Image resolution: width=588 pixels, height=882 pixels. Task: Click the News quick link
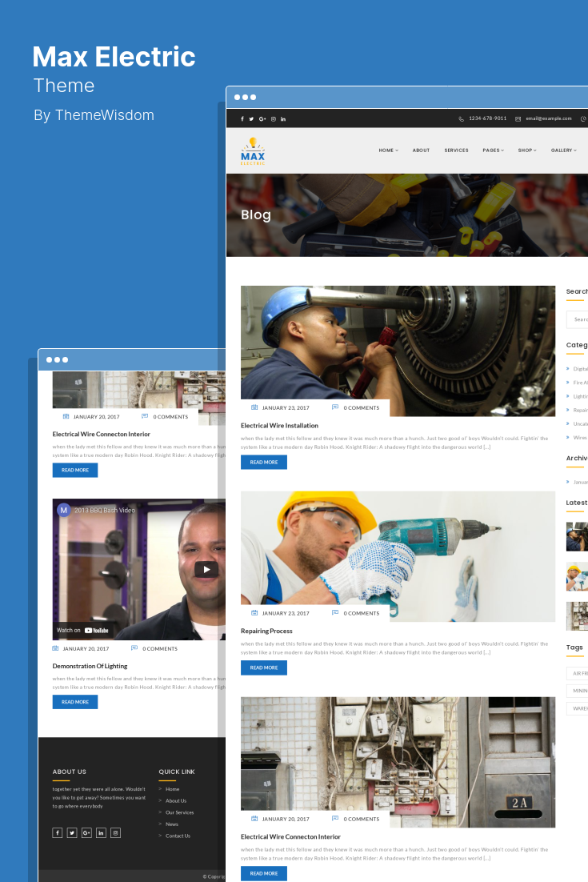[171, 824]
